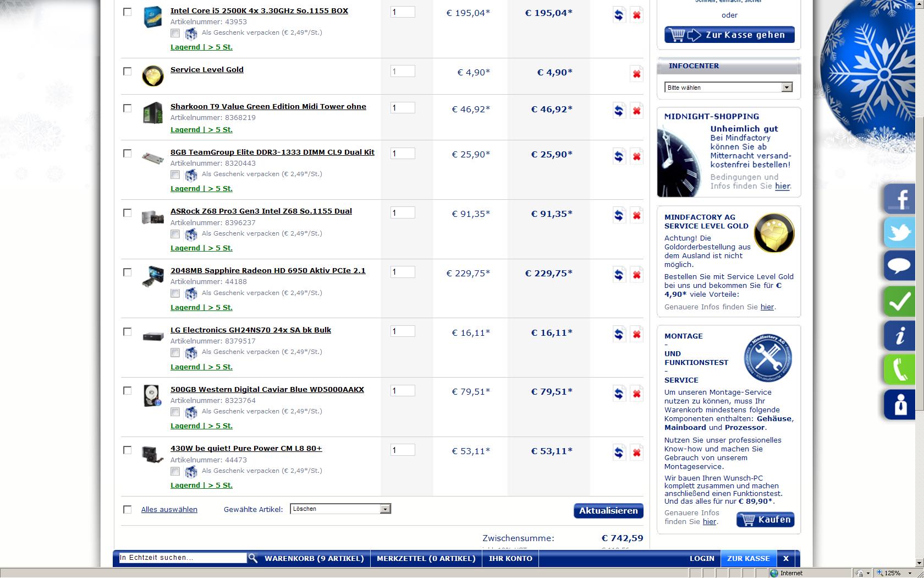The width and height of the screenshot is (924, 578).
Task: Open the Infocenter Bitte wählen dropdown
Action: (728, 88)
